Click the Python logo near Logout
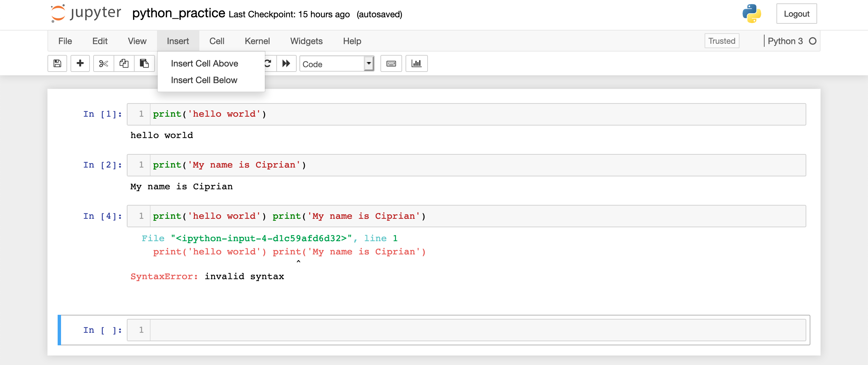This screenshot has height=365, width=868. [751, 14]
